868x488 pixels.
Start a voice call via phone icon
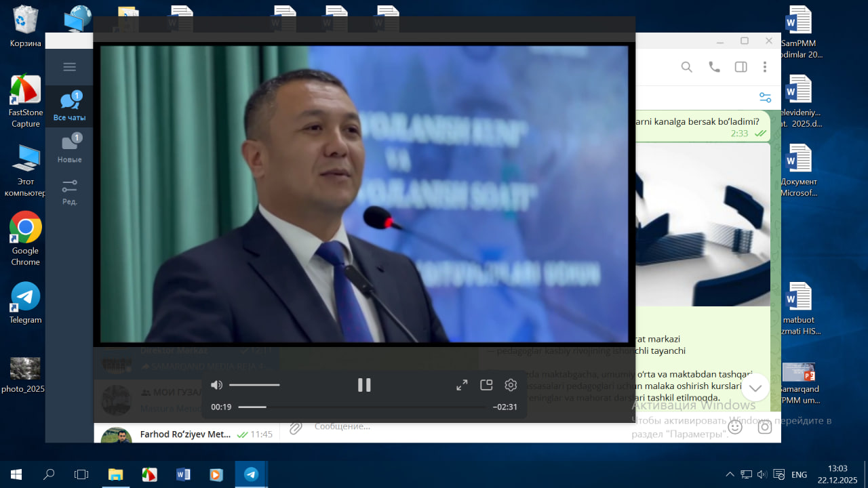coord(714,67)
